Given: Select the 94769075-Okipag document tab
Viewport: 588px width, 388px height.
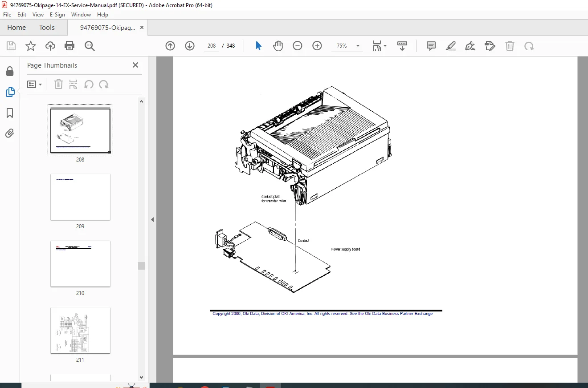Looking at the screenshot, I should (x=107, y=28).
